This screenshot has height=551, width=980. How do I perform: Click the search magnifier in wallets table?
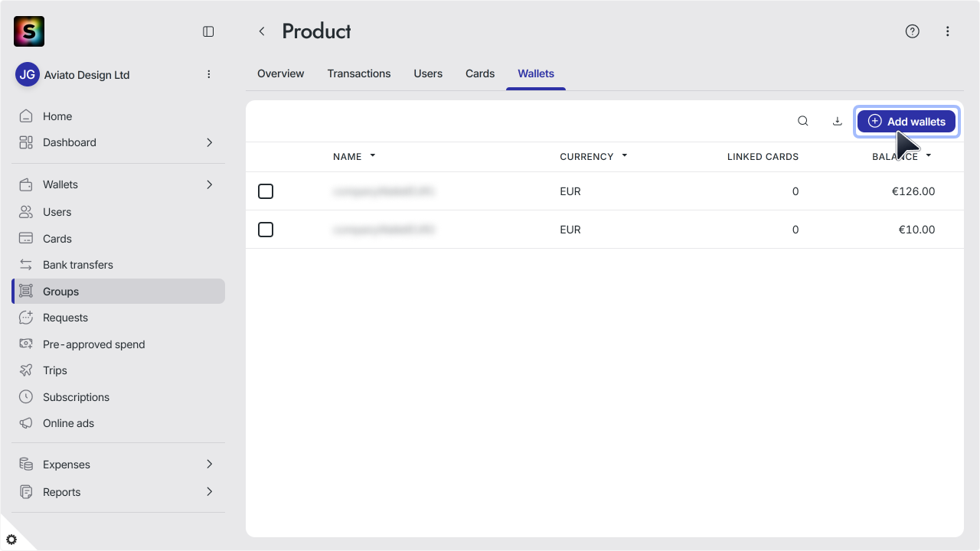803,121
